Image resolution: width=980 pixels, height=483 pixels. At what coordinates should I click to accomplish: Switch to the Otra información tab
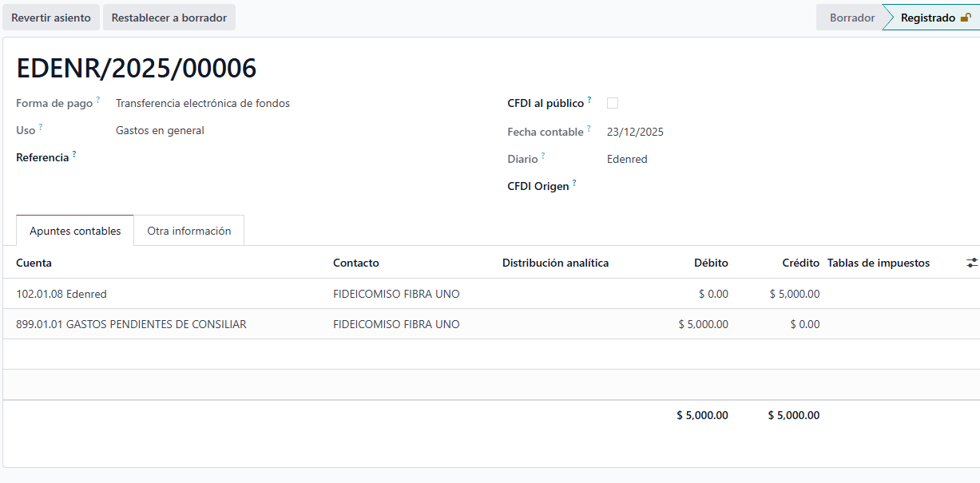[188, 230]
